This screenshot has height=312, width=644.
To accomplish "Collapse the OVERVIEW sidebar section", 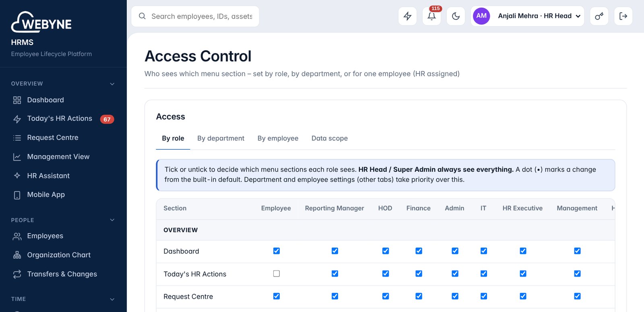I will [x=112, y=84].
